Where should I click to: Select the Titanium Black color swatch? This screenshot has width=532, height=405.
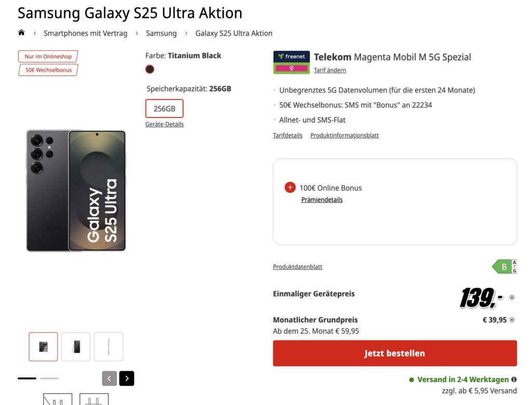pyautogui.click(x=150, y=69)
